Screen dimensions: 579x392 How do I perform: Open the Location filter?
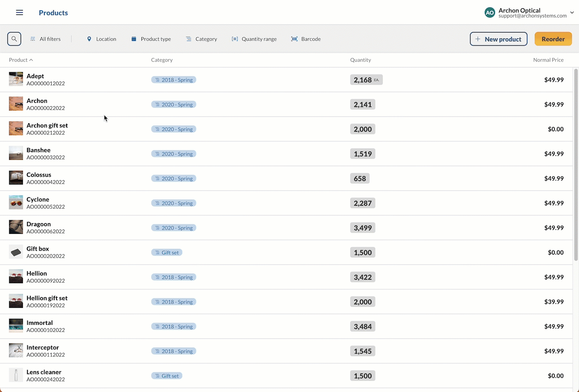101,39
